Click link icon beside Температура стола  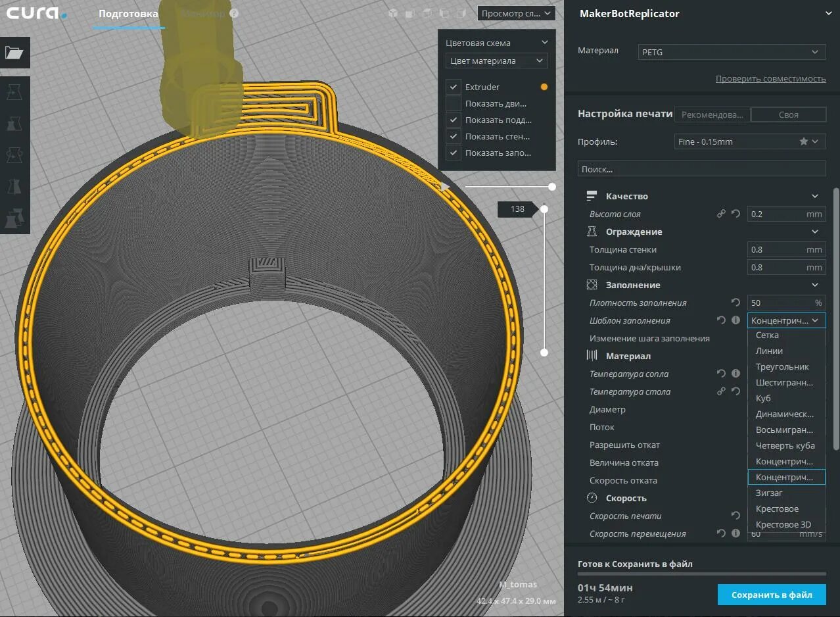tap(721, 391)
